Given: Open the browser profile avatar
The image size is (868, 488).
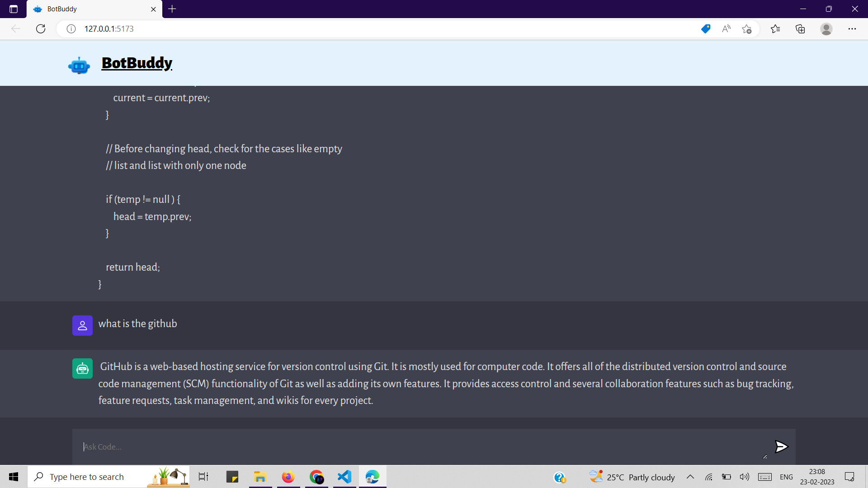Looking at the screenshot, I should click(826, 29).
